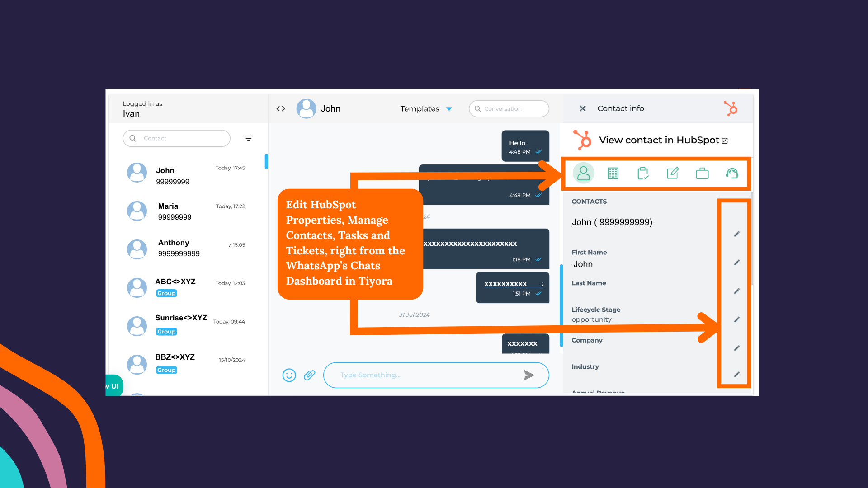
Task: Select the Tasks clipboard tab icon
Action: 643,173
